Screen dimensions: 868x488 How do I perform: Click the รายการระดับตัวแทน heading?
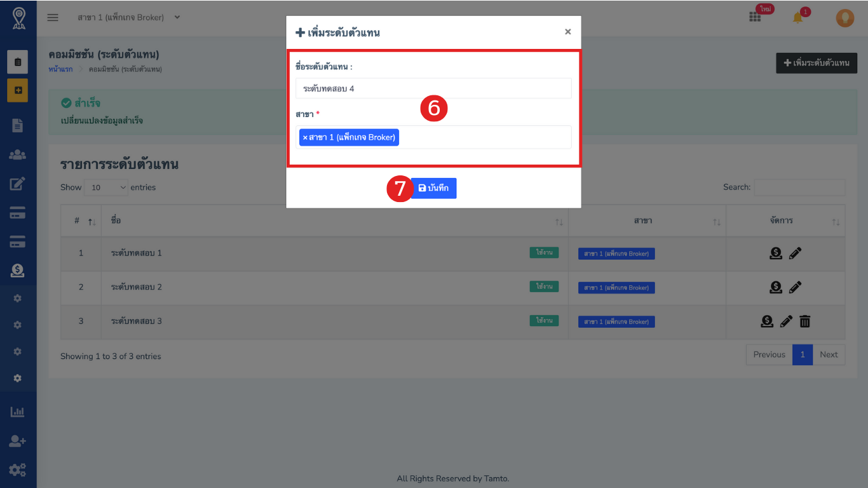(x=119, y=164)
